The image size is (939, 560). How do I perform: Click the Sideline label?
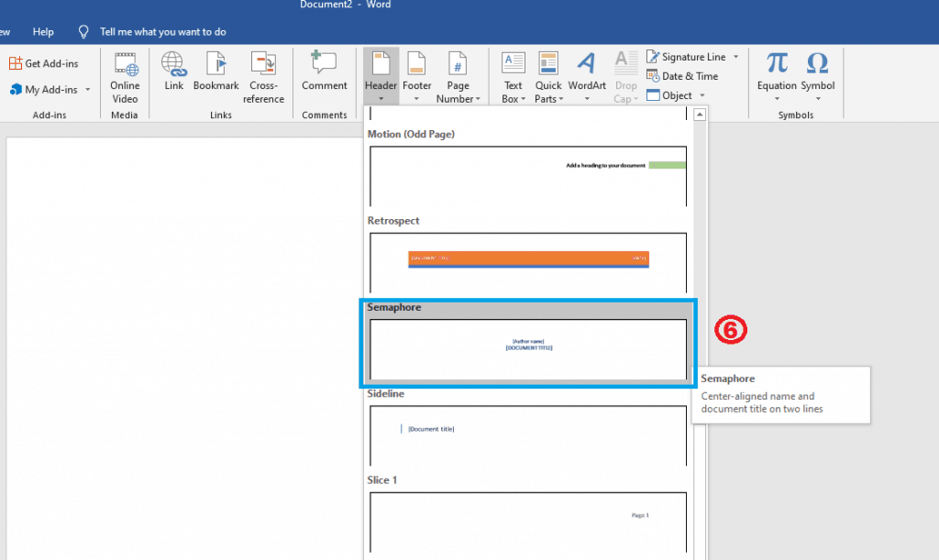tap(386, 394)
